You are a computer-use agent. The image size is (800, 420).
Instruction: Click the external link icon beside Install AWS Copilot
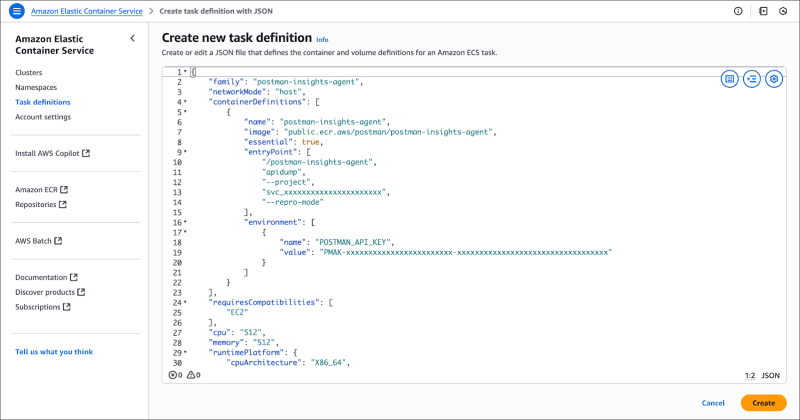click(x=86, y=153)
